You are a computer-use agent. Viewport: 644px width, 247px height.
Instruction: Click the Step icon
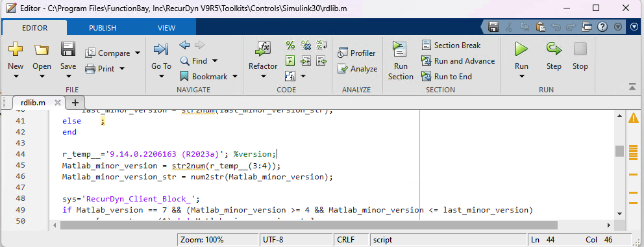(554, 49)
